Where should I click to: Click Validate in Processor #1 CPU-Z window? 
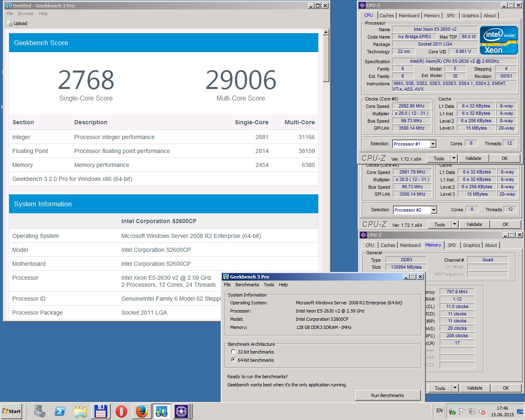(473, 158)
